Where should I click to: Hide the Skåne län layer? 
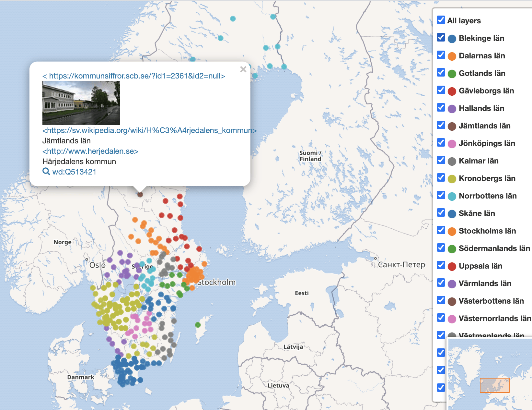441,213
